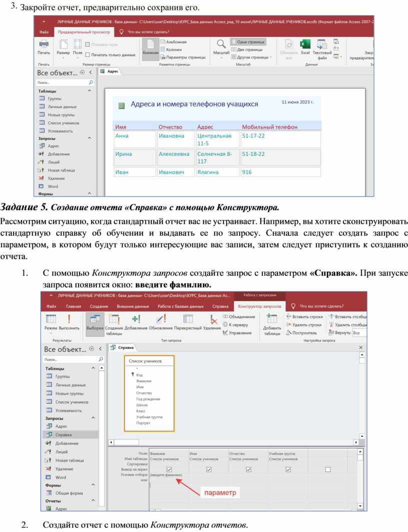Screen dimensions: 408x532
Task: Click Вставить строки in query setup
Action: [304, 316]
